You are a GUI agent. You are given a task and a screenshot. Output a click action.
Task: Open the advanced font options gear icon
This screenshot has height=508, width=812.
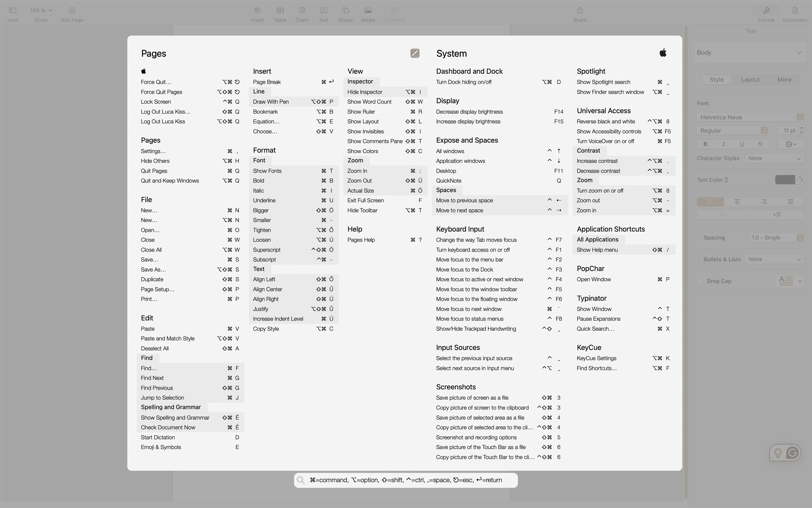coord(791,144)
